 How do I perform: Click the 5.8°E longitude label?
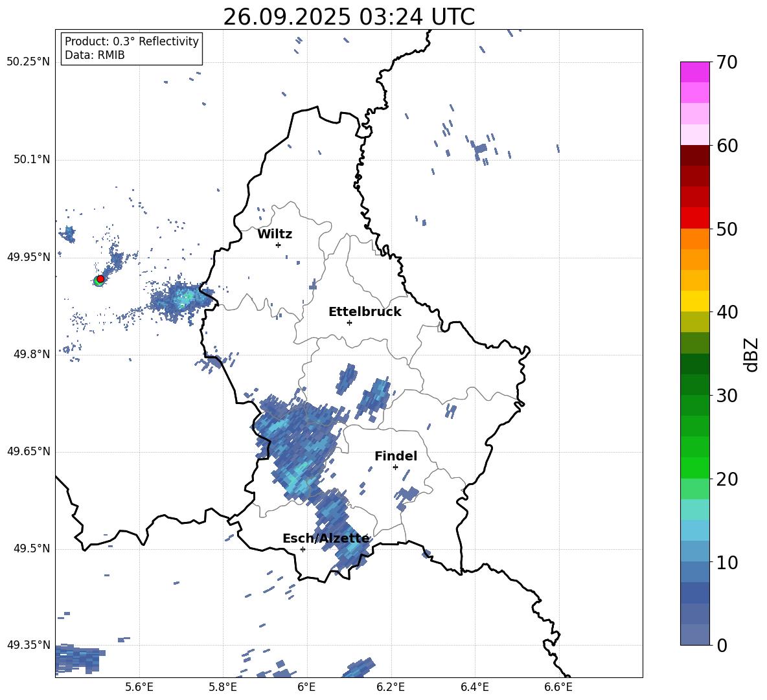(223, 687)
